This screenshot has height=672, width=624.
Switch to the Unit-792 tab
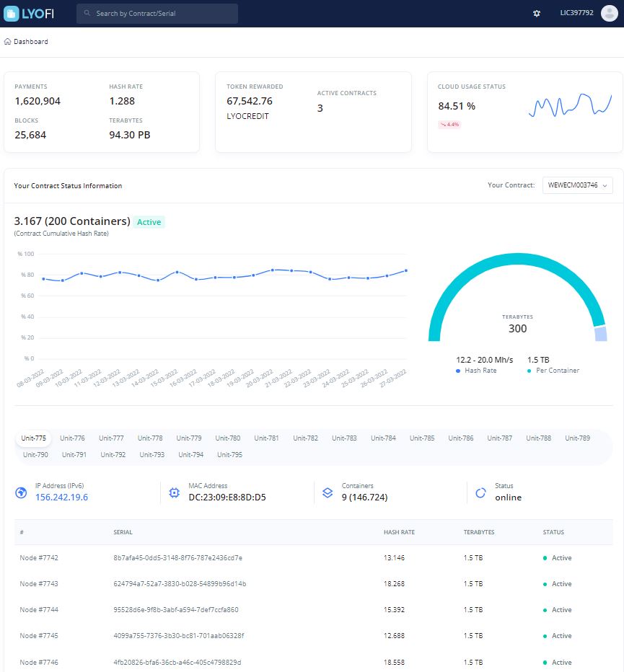[113, 455]
